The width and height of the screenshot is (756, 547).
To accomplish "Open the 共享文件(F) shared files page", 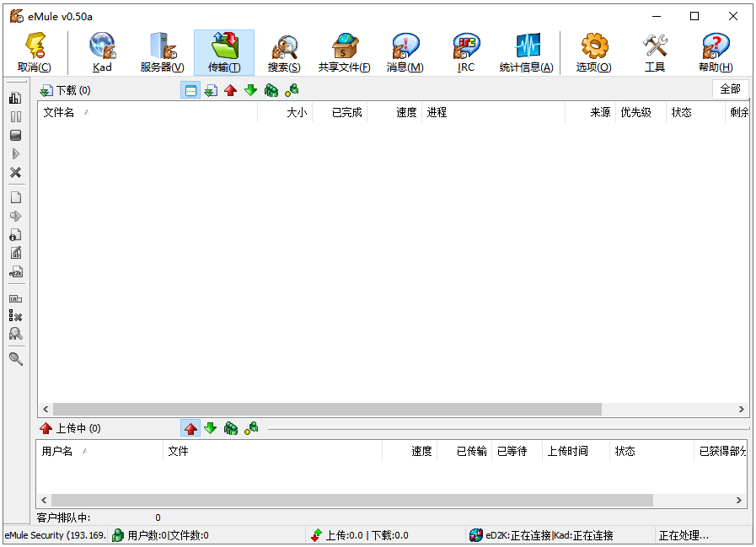I will click(344, 52).
